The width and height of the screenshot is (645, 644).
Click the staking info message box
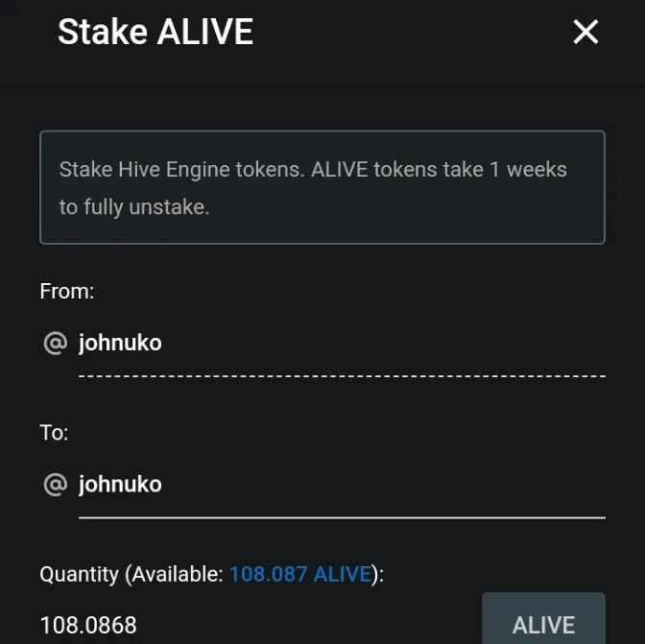click(322, 187)
